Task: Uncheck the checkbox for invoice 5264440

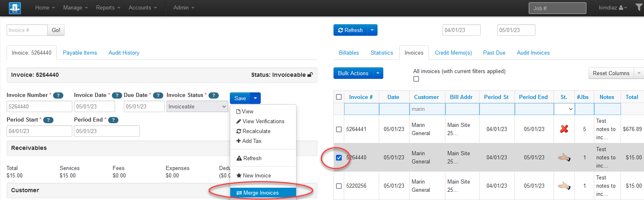Action: 339,158
